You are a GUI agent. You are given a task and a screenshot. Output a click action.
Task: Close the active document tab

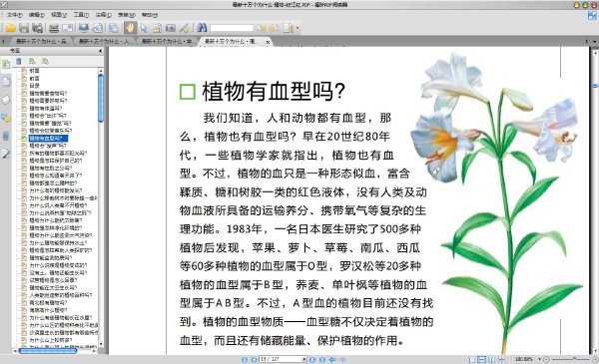tap(268, 42)
